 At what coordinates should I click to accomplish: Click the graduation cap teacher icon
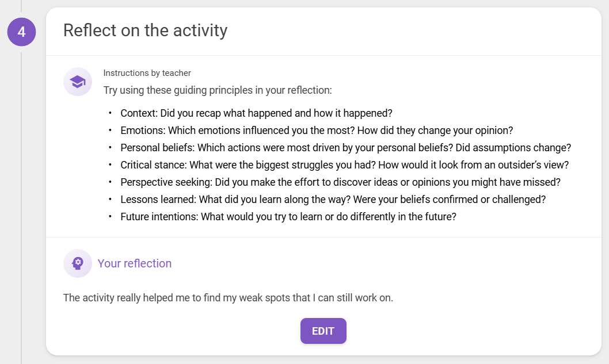tap(78, 82)
